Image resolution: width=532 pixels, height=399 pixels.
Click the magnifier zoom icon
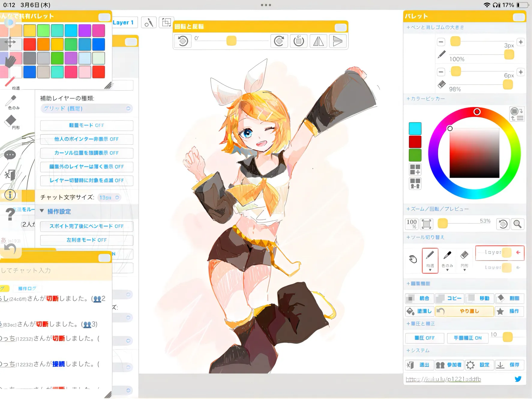(517, 224)
